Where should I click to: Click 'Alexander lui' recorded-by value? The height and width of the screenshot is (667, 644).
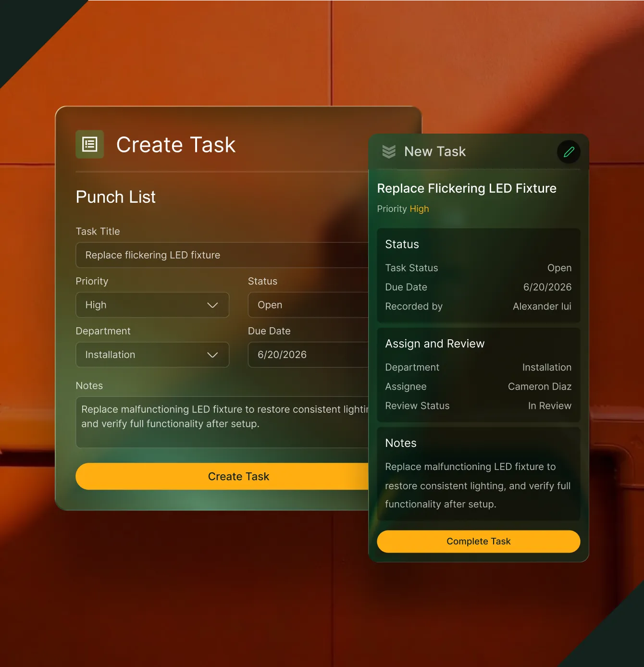(542, 307)
